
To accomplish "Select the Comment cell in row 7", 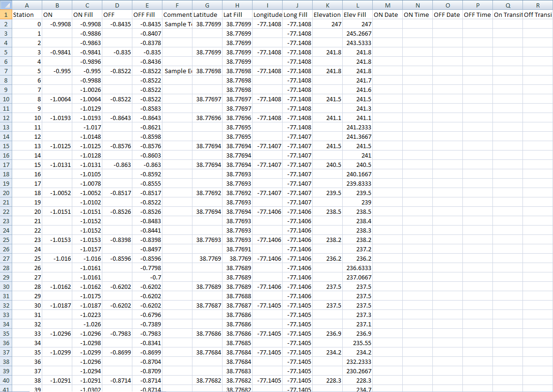I will (x=177, y=71).
